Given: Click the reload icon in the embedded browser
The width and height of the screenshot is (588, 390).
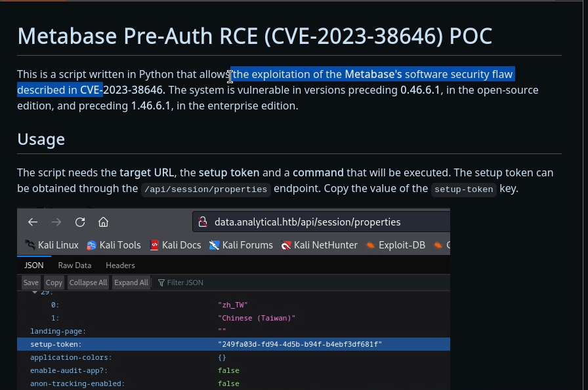Looking at the screenshot, I should point(80,222).
